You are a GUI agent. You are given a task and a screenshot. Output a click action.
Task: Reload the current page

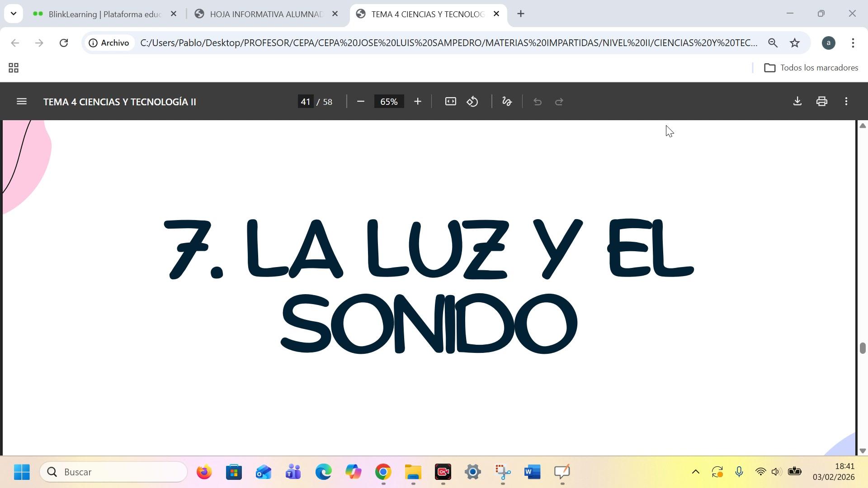click(x=64, y=43)
